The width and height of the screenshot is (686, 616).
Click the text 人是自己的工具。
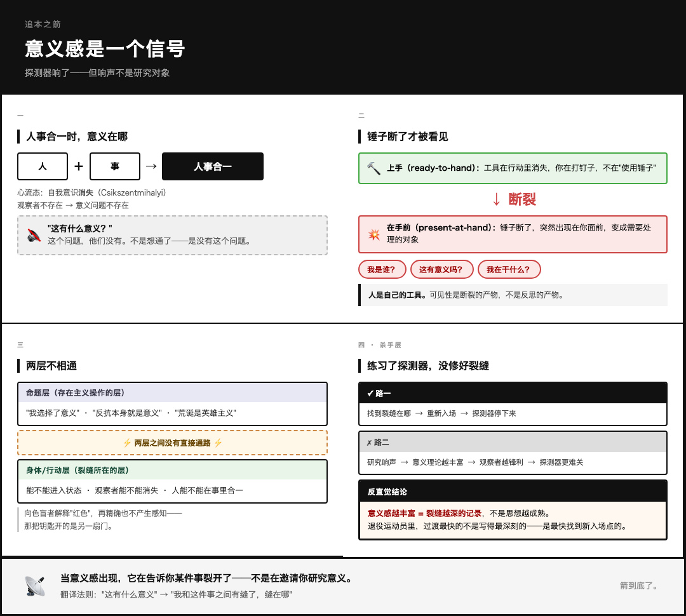[398, 295]
